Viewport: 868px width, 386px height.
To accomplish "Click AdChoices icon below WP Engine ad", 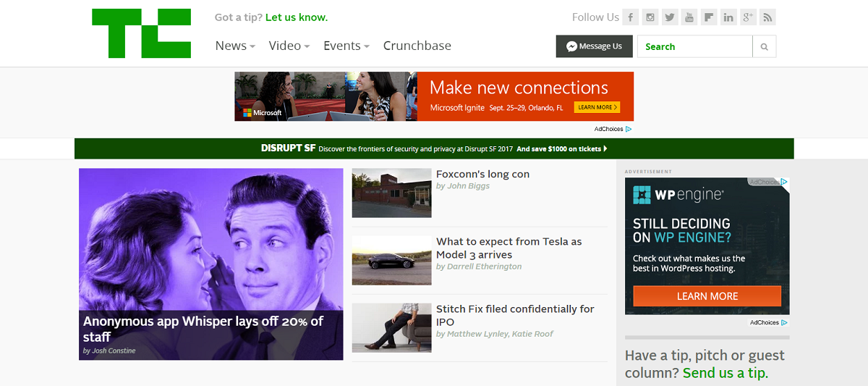I will tap(785, 322).
